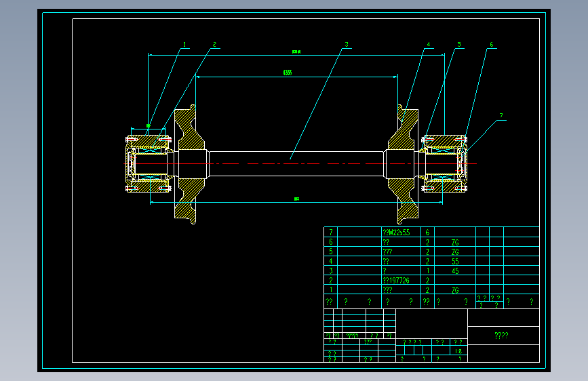
Task: Click the top overall dimension text
Action: (x=296, y=52)
